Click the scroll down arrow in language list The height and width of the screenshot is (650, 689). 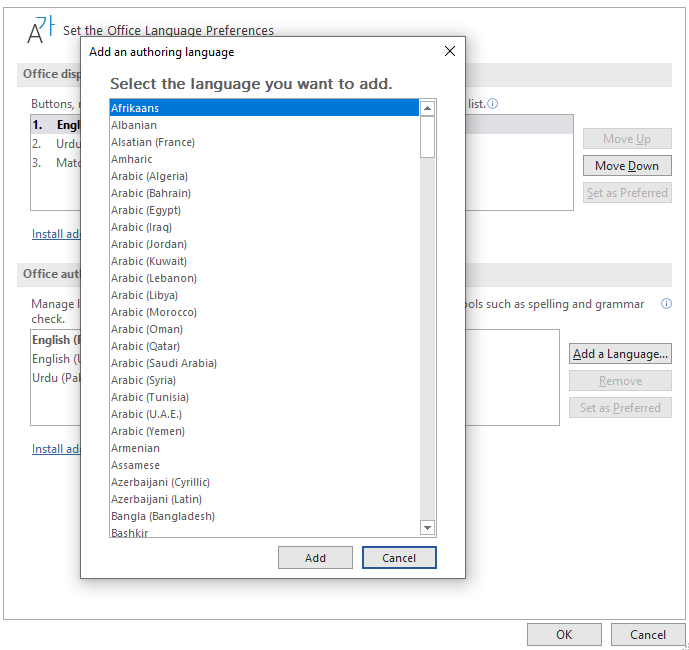tap(427, 527)
